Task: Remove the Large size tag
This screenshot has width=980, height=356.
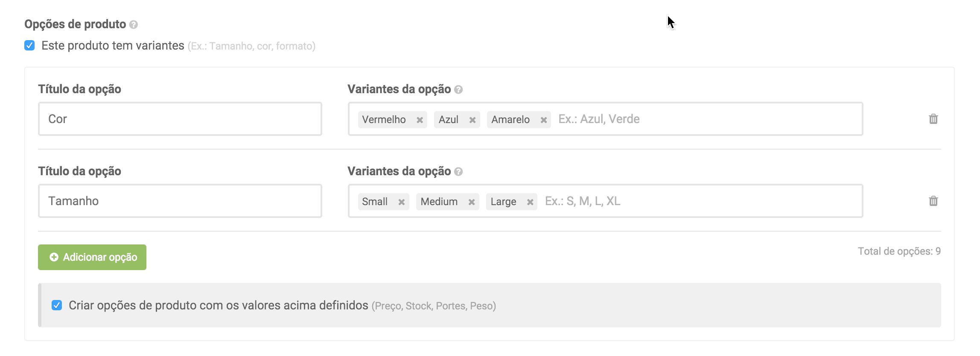Action: click(x=530, y=202)
